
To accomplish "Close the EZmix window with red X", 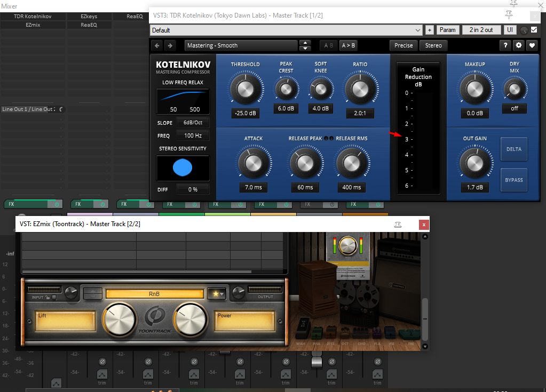I will 424,225.
